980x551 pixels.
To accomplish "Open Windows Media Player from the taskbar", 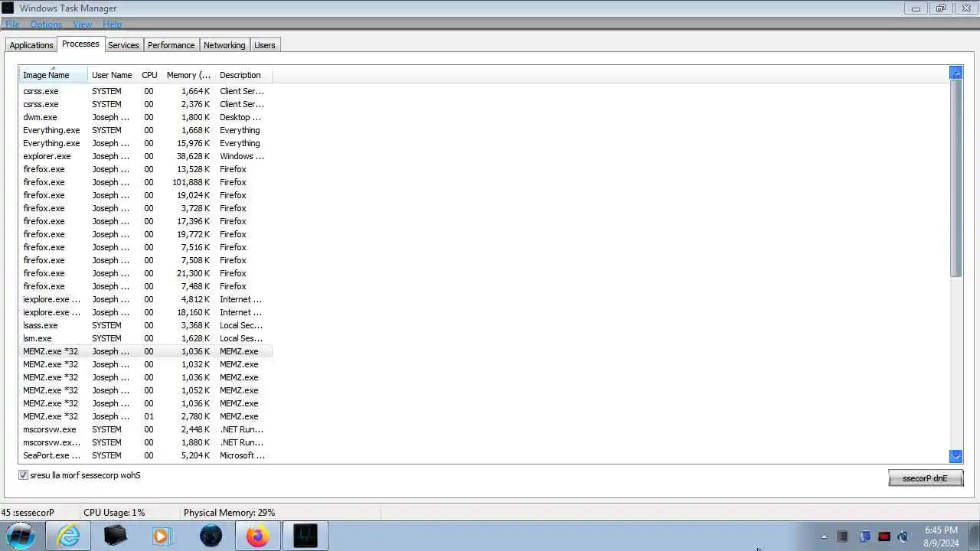I will 162,536.
